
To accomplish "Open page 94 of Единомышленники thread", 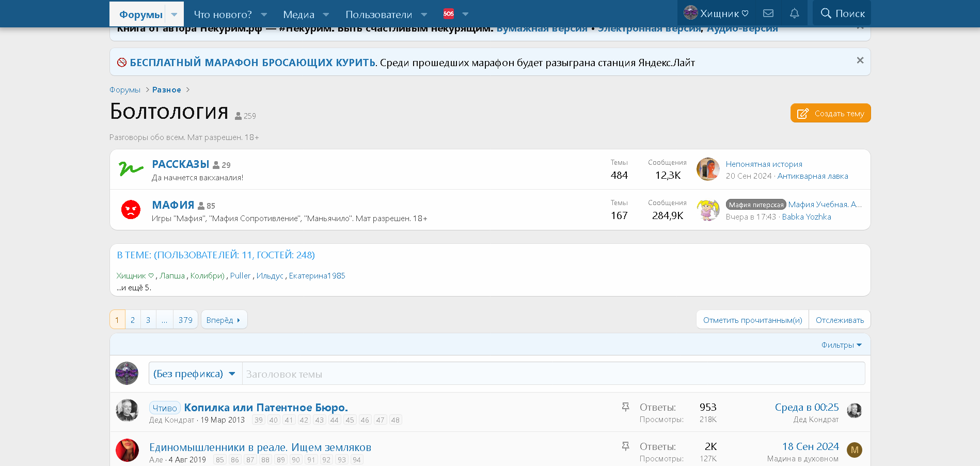I will 357,460.
